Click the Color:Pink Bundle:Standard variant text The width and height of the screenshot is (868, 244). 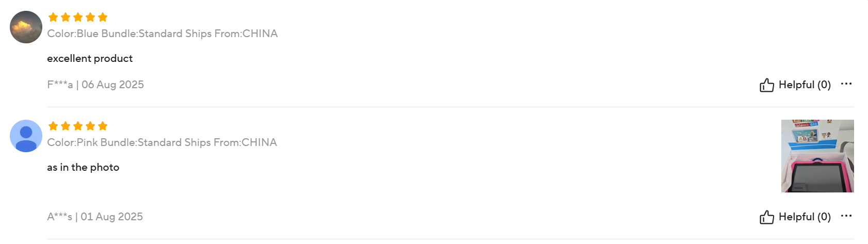click(162, 142)
